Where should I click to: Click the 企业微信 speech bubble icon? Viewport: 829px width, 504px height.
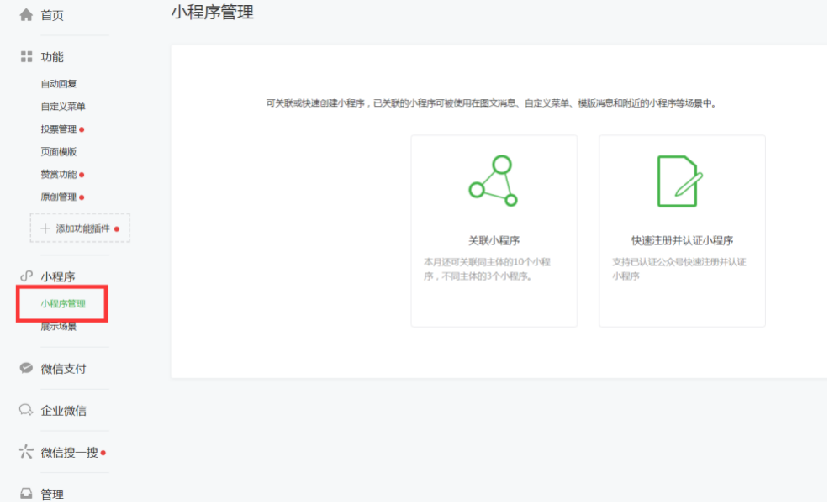26,411
